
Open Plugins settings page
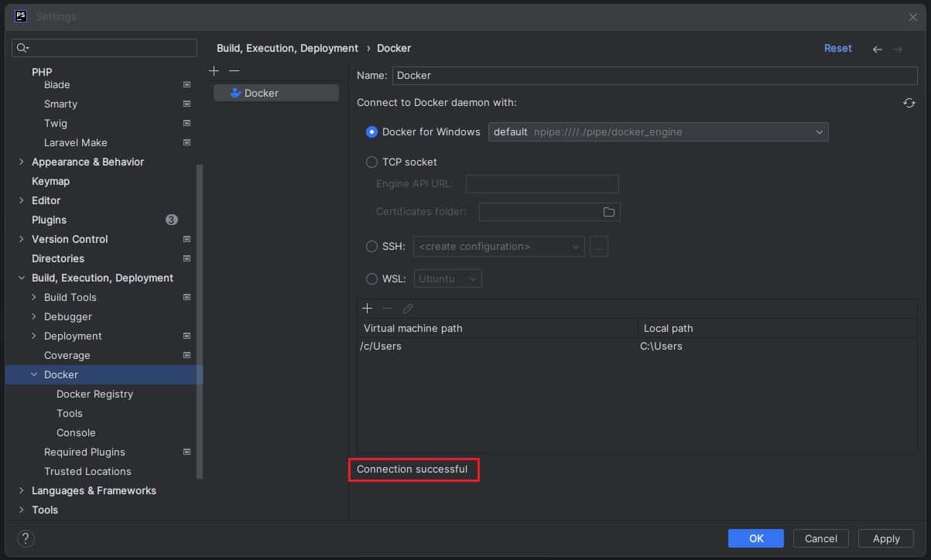pyautogui.click(x=49, y=220)
